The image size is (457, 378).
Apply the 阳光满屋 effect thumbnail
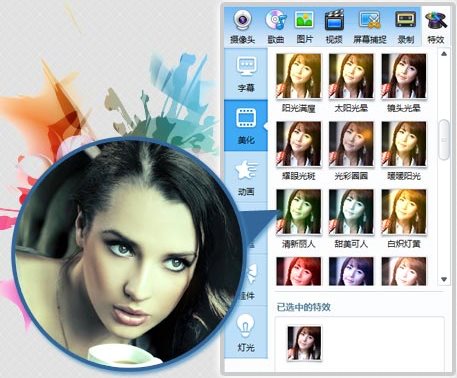pos(299,76)
